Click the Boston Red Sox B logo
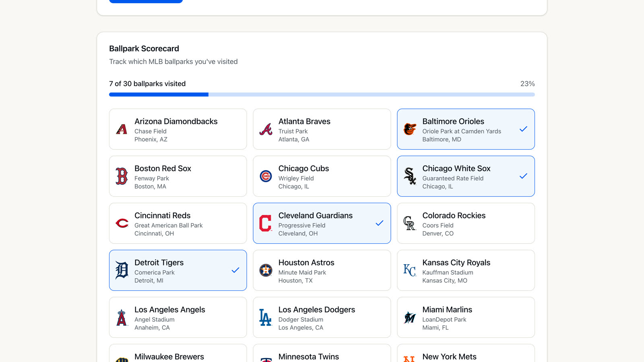 pos(122,176)
